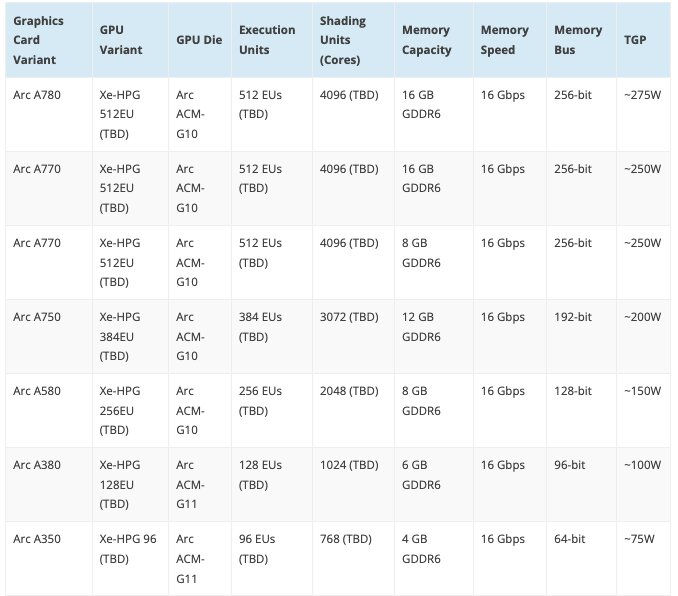
Task: Select the ~275W TGP value
Action: 642,95
